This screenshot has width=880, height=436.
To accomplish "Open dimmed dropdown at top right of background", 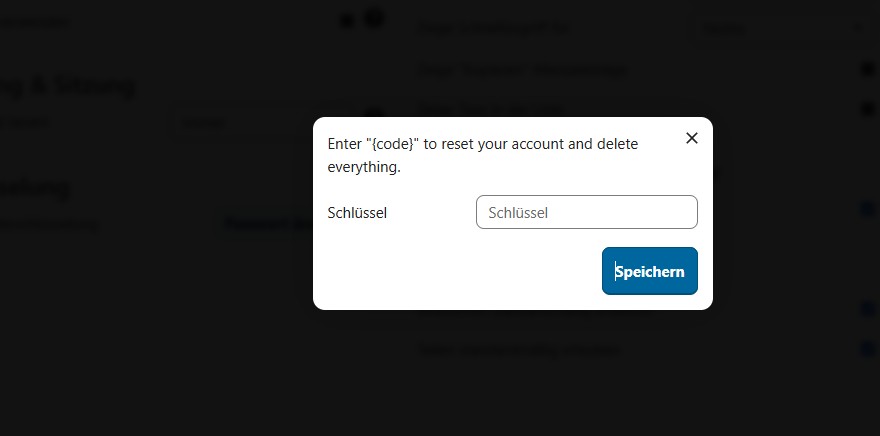I will coord(780,28).
